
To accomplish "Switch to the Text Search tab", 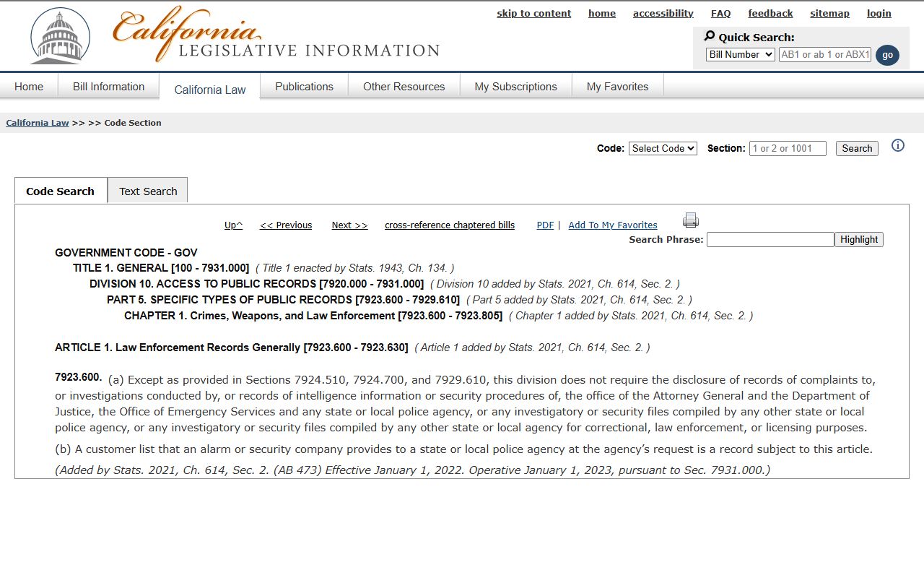I will (x=148, y=191).
